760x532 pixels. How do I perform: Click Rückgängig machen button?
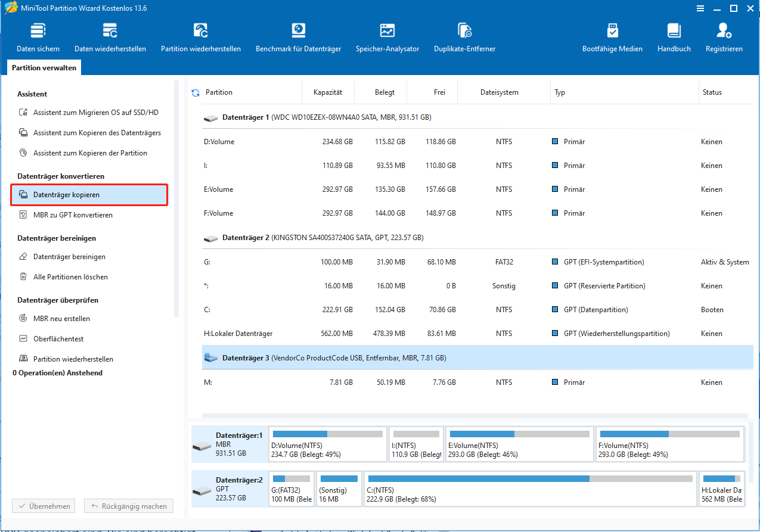click(x=129, y=506)
